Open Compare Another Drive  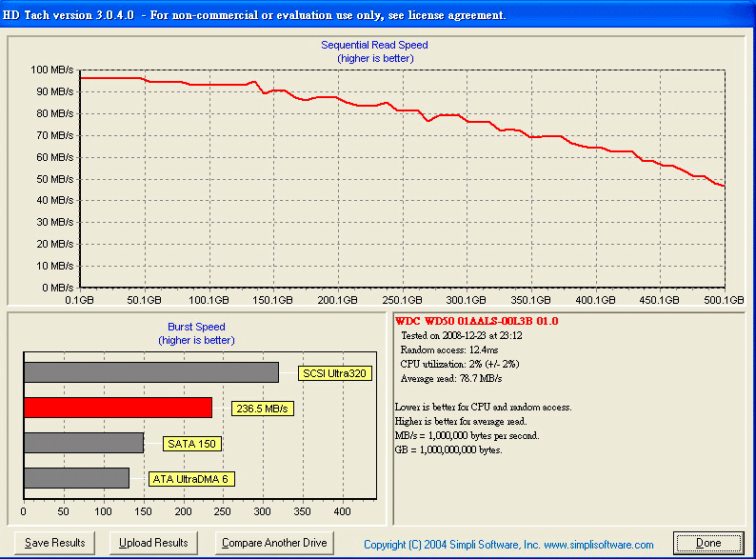(274, 543)
